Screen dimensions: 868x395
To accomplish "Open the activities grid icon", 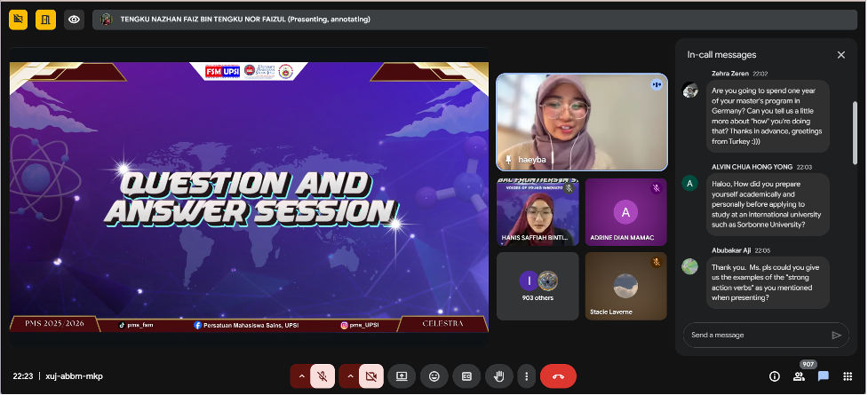I will tap(848, 376).
